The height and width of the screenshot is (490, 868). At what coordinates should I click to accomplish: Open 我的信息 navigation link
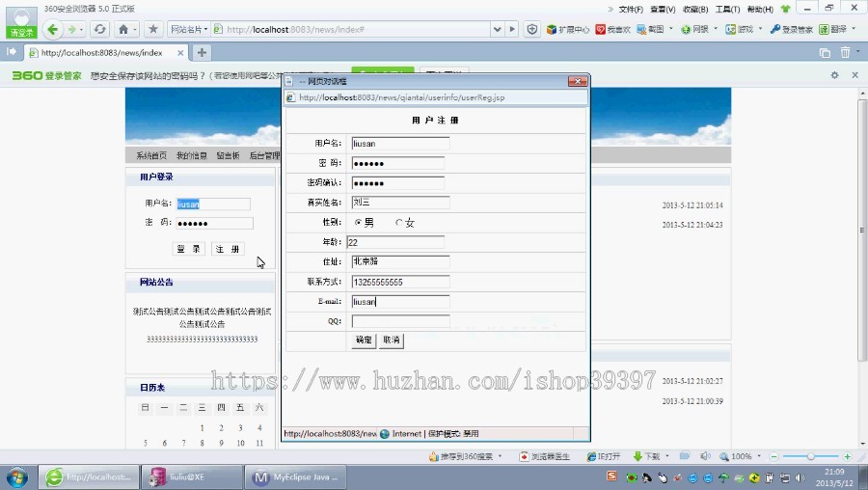click(x=192, y=155)
